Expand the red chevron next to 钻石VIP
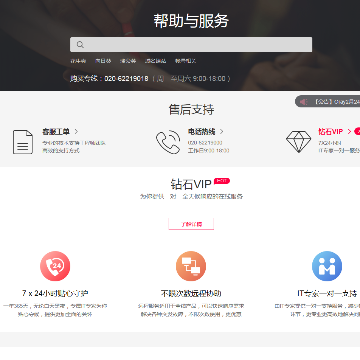The width and height of the screenshot is (360, 360). [349, 132]
